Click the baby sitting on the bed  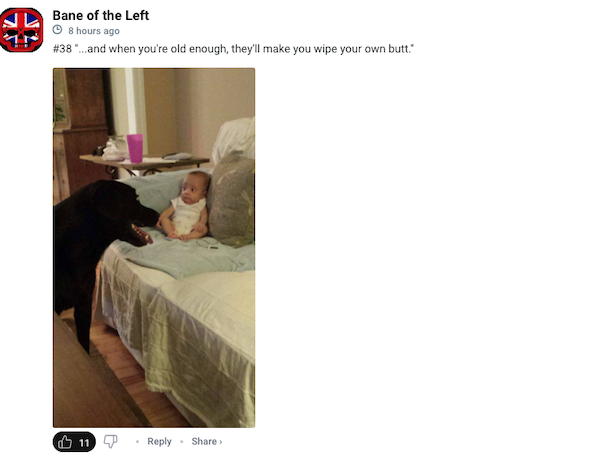[185, 207]
